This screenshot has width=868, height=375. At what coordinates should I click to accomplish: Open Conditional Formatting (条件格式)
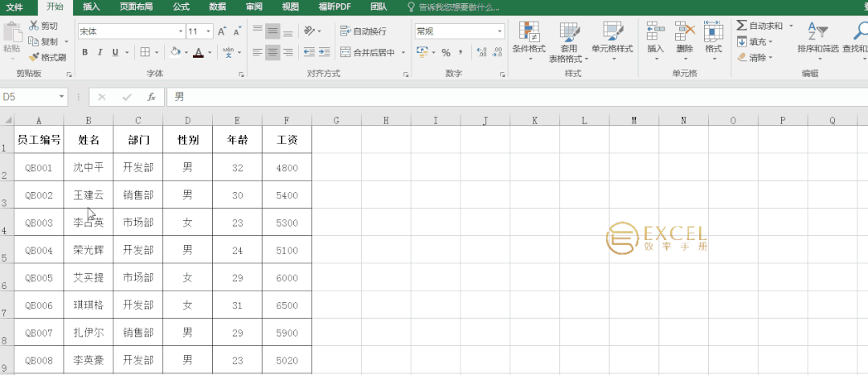(x=529, y=42)
